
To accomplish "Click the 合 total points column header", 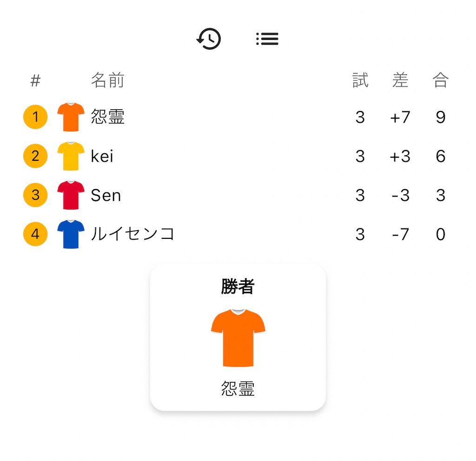I will (441, 80).
